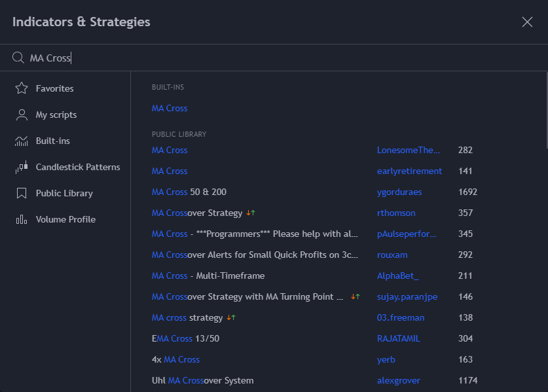
Task: Click the My scripts person icon
Action: point(22,115)
